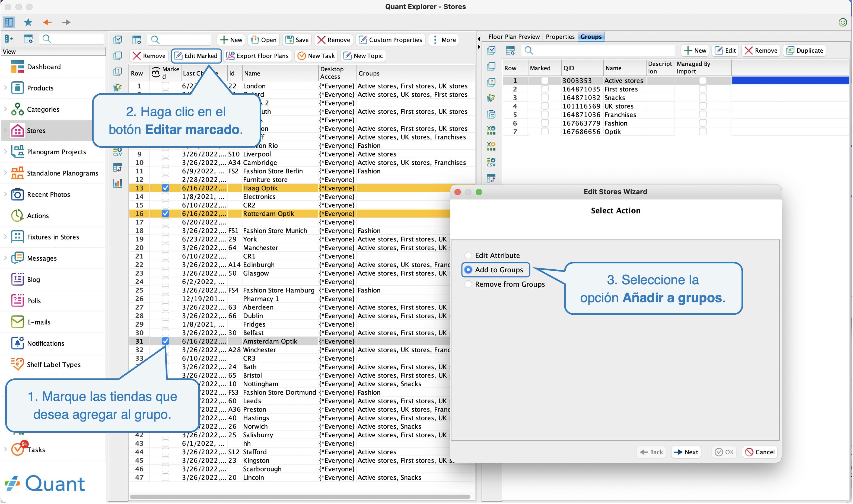Viewport: 853px width, 504px height.
Task: Open the Recent Photos camera icon
Action: click(x=17, y=194)
